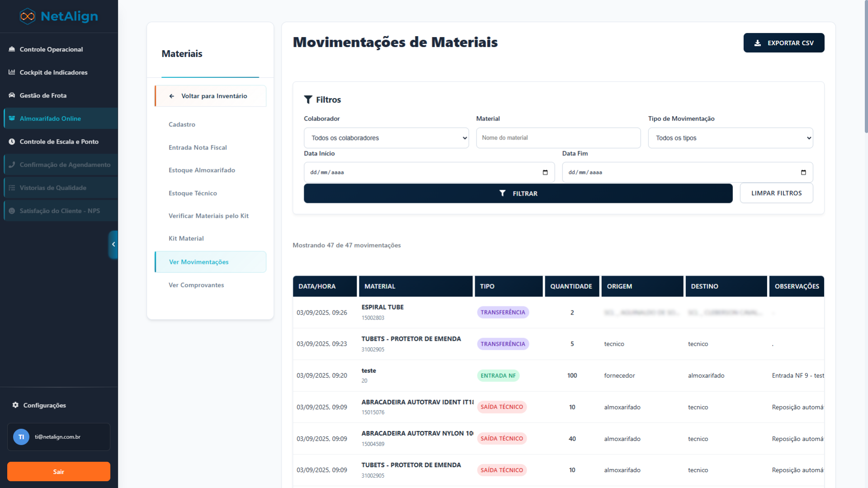Go to Entrada Nota Fiscal section
868x488 pixels.
click(x=198, y=148)
